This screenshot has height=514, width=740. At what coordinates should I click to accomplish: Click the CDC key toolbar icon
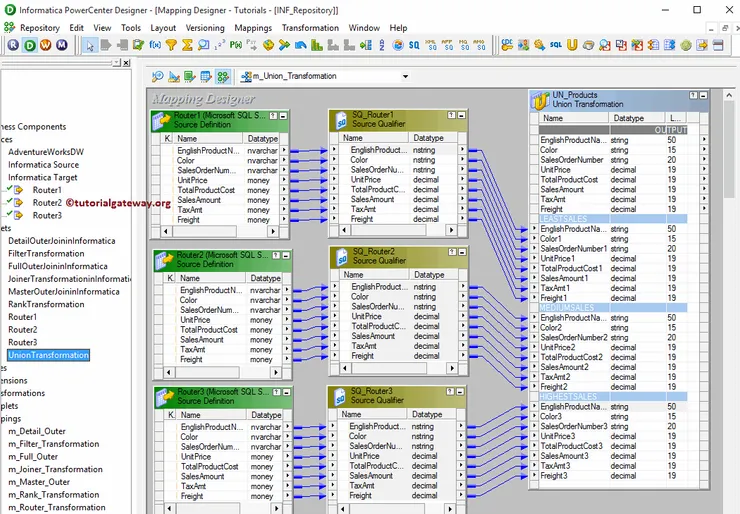pyautogui.click(x=507, y=45)
